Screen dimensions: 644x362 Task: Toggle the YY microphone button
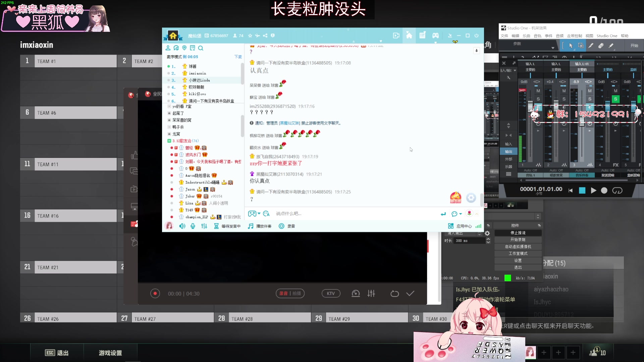pyautogui.click(x=193, y=226)
